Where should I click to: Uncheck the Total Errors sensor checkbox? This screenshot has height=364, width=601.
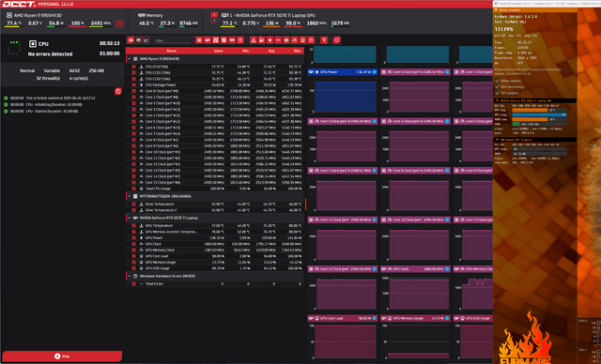133,284
